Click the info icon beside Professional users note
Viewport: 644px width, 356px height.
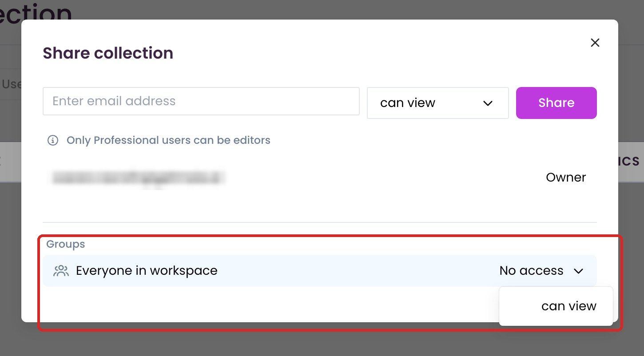[53, 141]
